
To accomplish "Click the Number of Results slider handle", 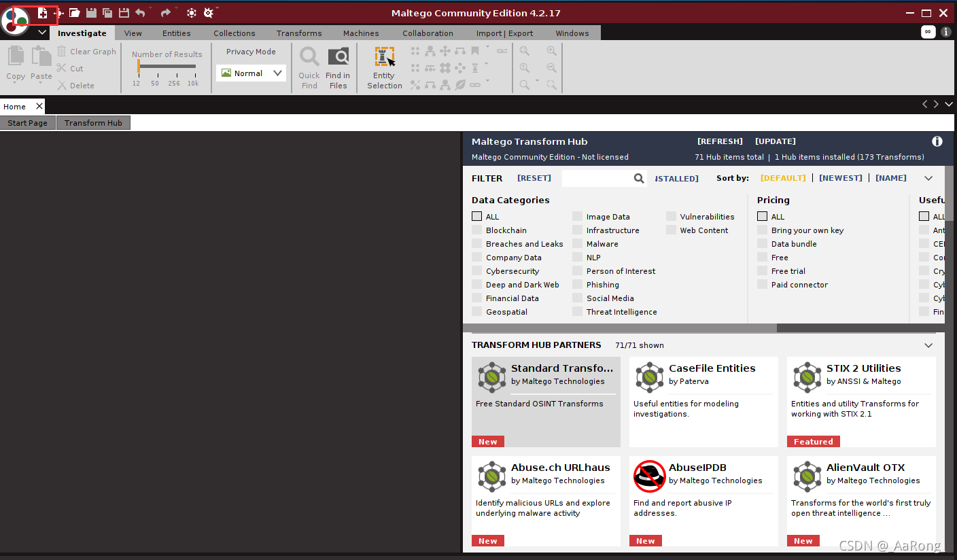I will click(138, 66).
